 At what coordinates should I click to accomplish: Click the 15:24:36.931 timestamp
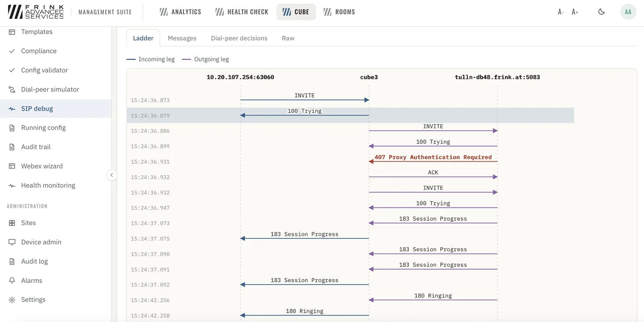tap(150, 162)
